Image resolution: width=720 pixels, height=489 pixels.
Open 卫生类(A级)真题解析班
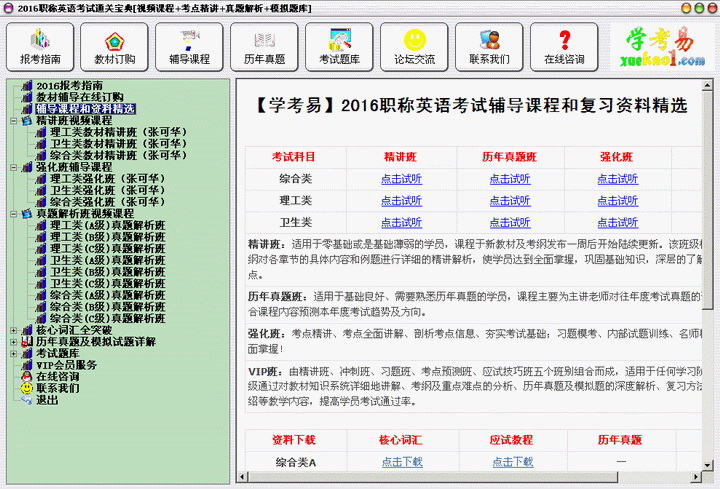tap(107, 260)
